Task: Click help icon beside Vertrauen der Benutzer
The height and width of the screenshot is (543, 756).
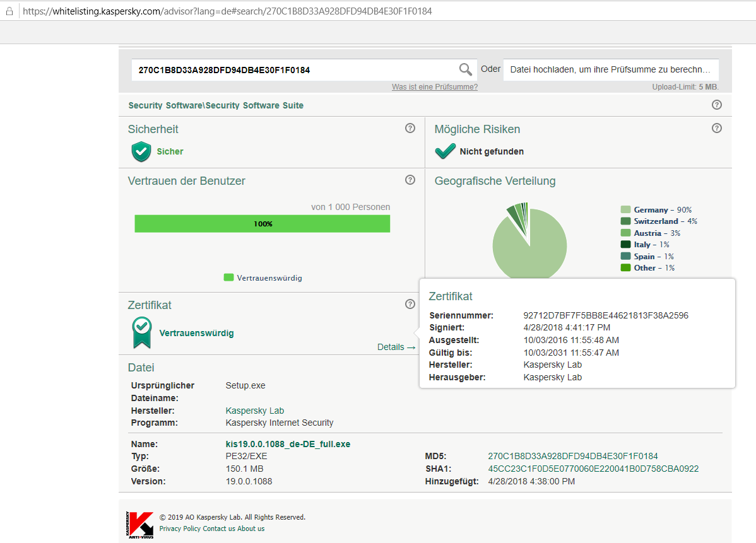Action: [410, 180]
